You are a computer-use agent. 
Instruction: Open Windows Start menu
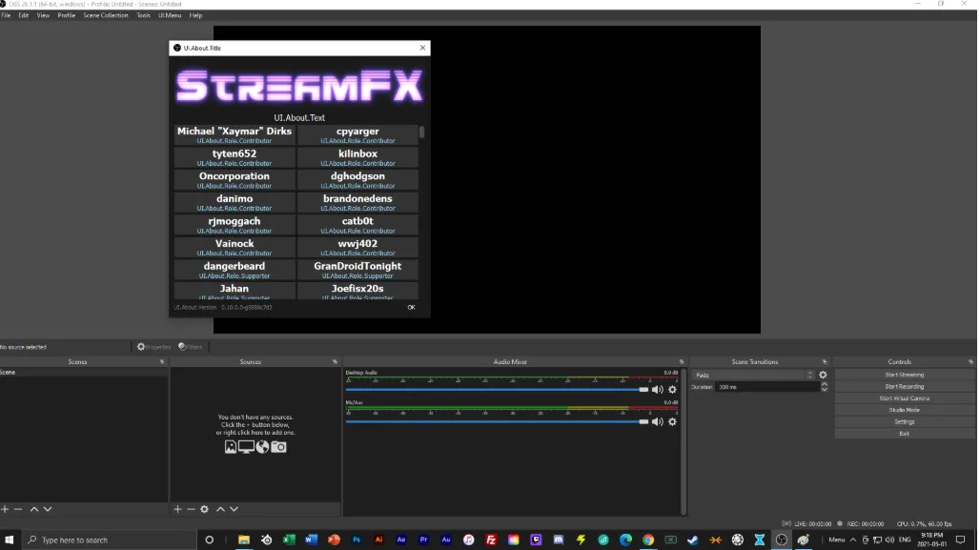pos(10,540)
